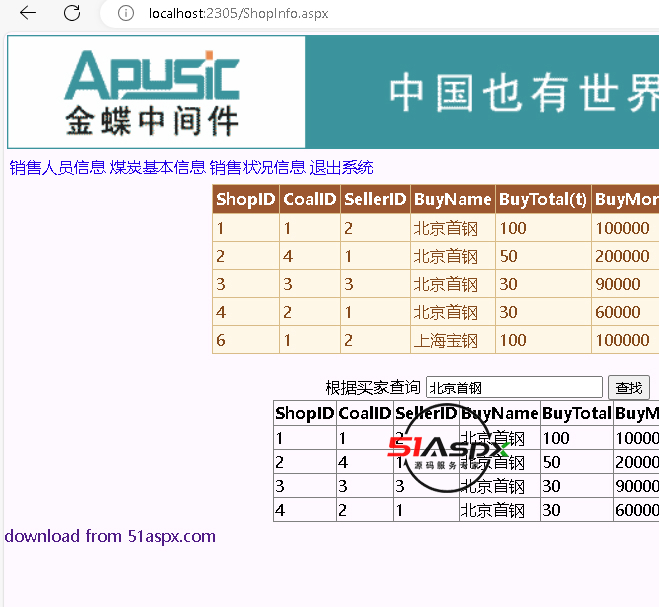Reload the page with refresh icon
The height and width of the screenshot is (607, 659).
coord(72,13)
